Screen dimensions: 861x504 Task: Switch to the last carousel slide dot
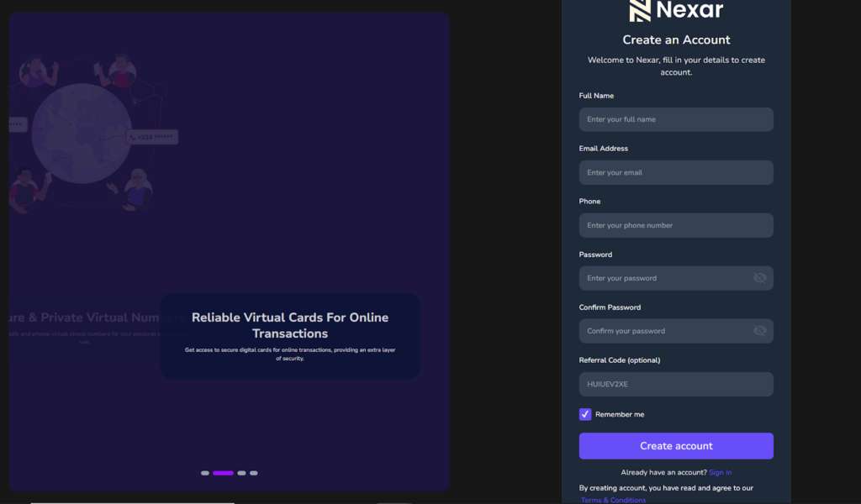click(x=254, y=473)
